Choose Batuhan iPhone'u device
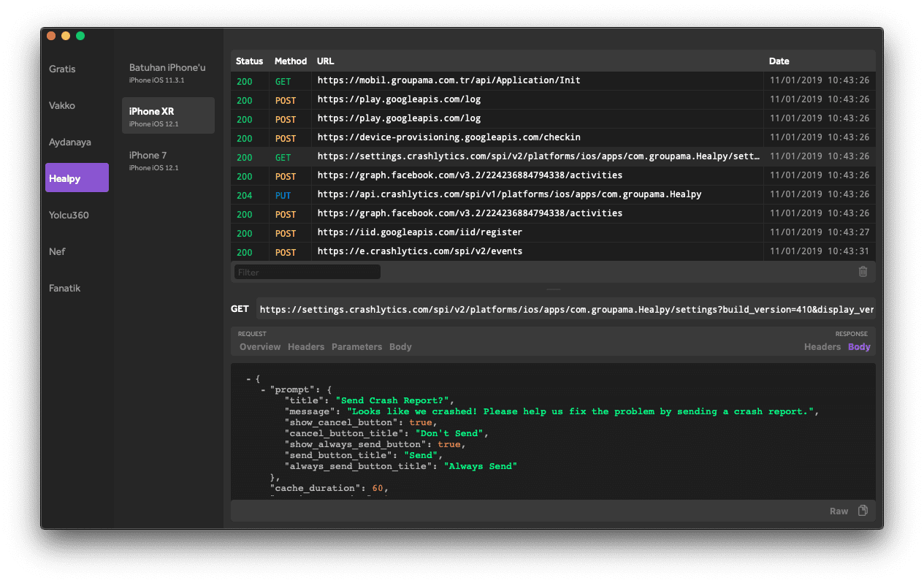The width and height of the screenshot is (924, 583). click(168, 72)
